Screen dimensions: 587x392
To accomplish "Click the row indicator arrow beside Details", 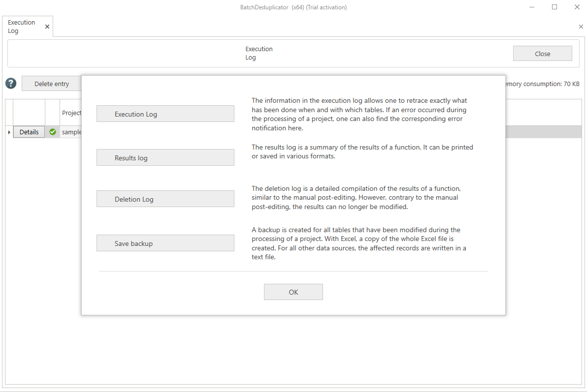I will pos(9,132).
